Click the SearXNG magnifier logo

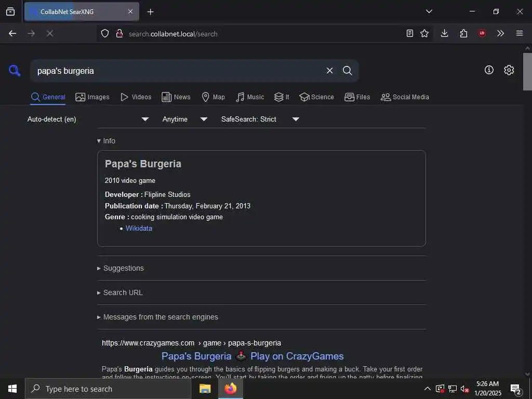coord(15,71)
